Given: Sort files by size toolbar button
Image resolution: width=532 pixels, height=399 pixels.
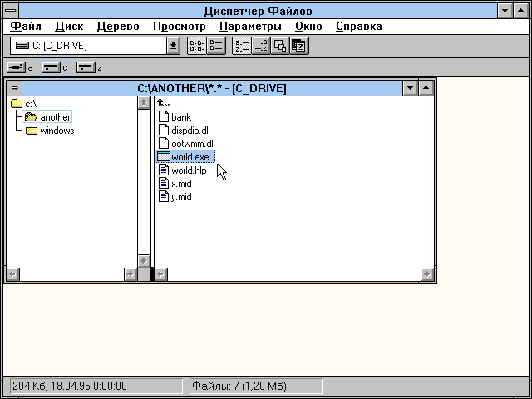Looking at the screenshot, I should click(280, 46).
